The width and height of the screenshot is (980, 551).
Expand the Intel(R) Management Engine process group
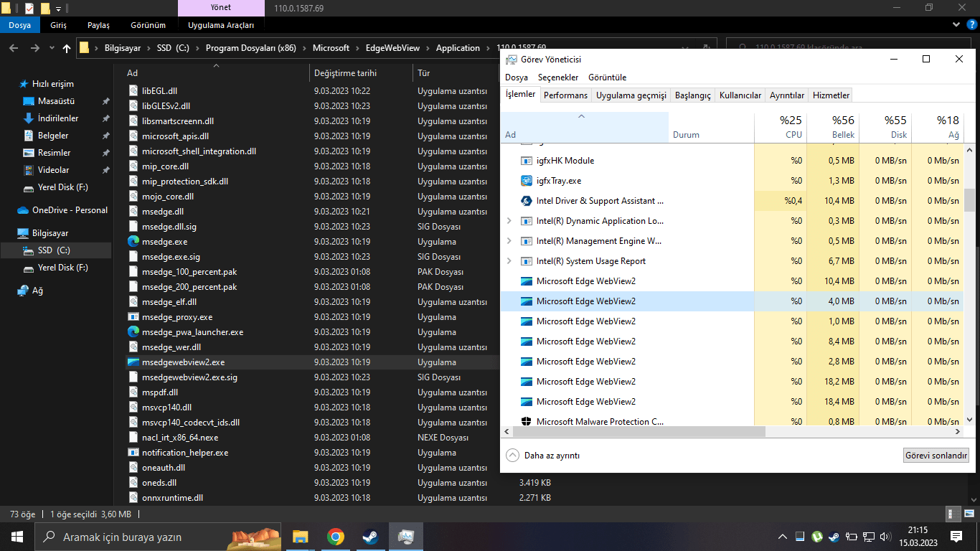(509, 241)
